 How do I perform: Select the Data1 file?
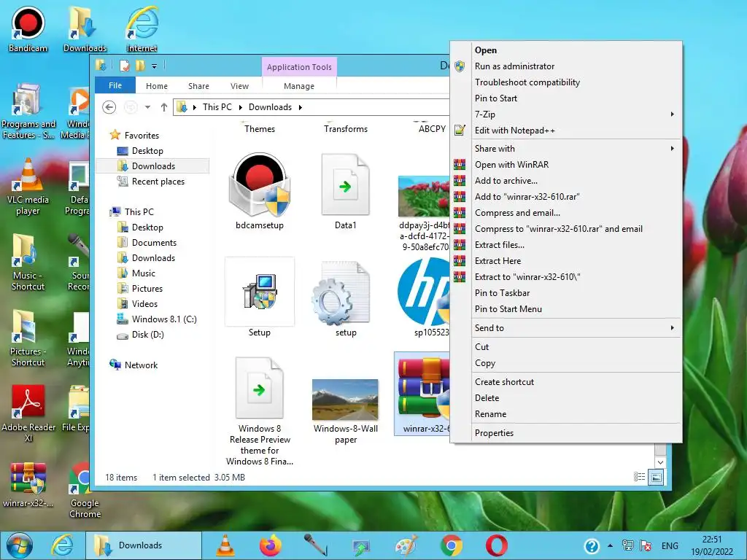345,192
